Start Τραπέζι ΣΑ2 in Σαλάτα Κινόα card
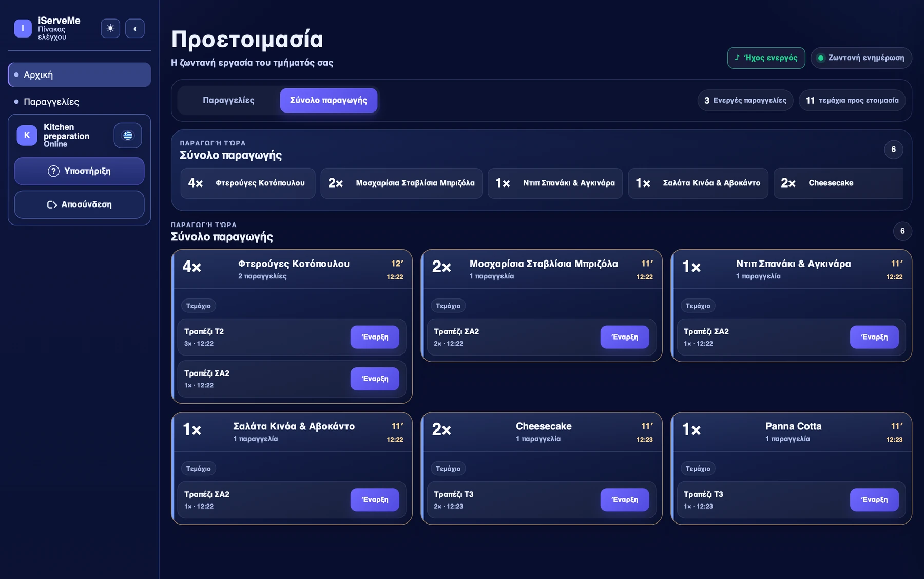Image resolution: width=924 pixels, height=579 pixels. pyautogui.click(x=375, y=500)
